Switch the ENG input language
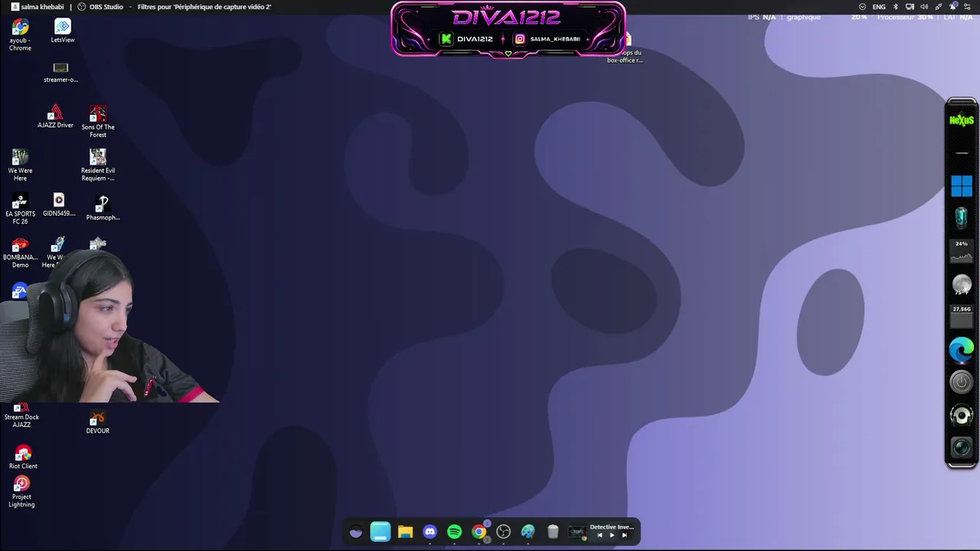This screenshot has height=551, width=980. [x=879, y=7]
